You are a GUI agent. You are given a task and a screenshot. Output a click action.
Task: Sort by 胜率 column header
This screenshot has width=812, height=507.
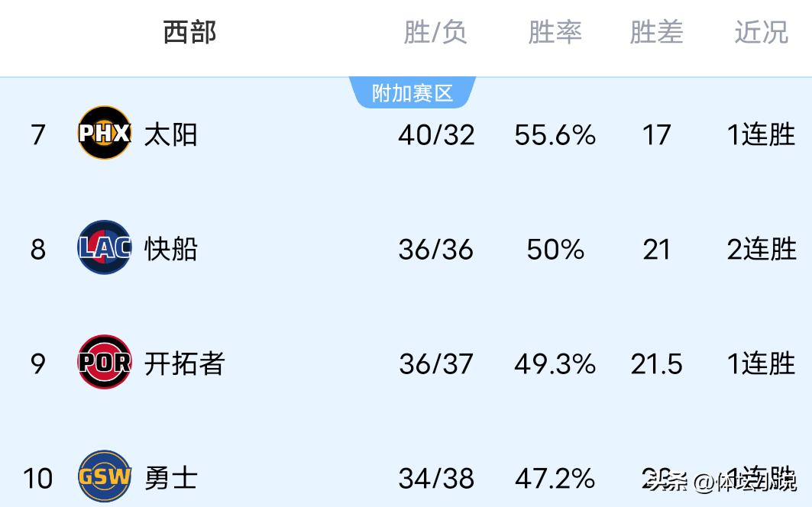555,32
